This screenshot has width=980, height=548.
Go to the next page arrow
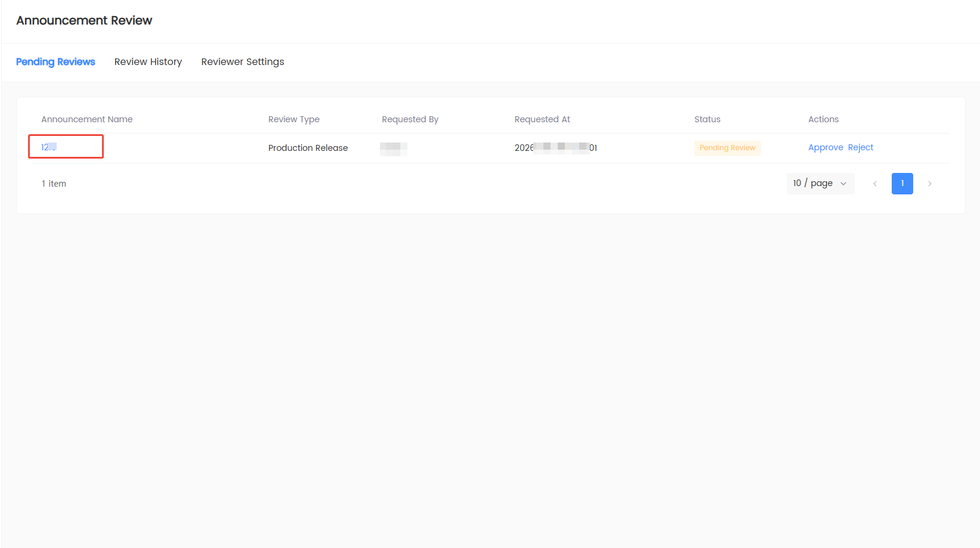[930, 184]
